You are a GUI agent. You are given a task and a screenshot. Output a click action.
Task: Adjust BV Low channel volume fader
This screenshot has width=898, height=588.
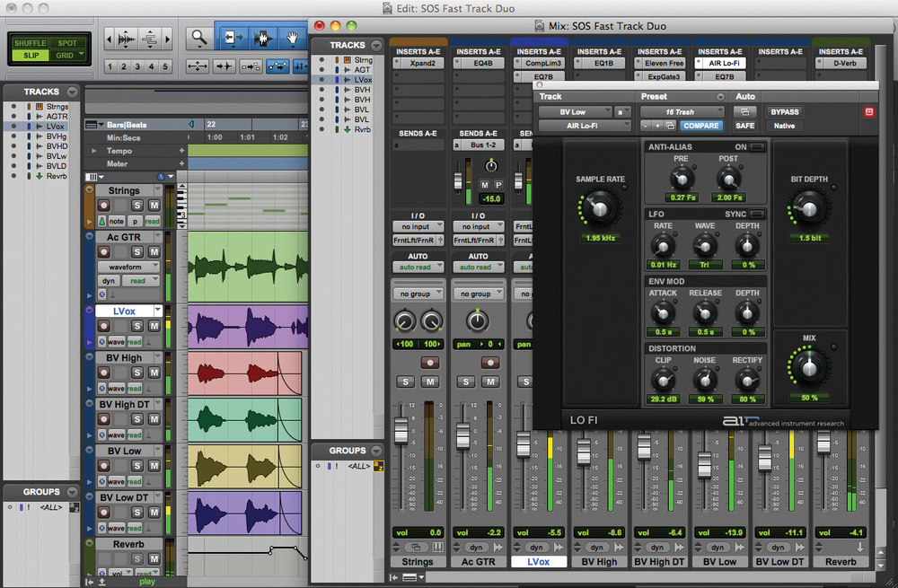704,464
